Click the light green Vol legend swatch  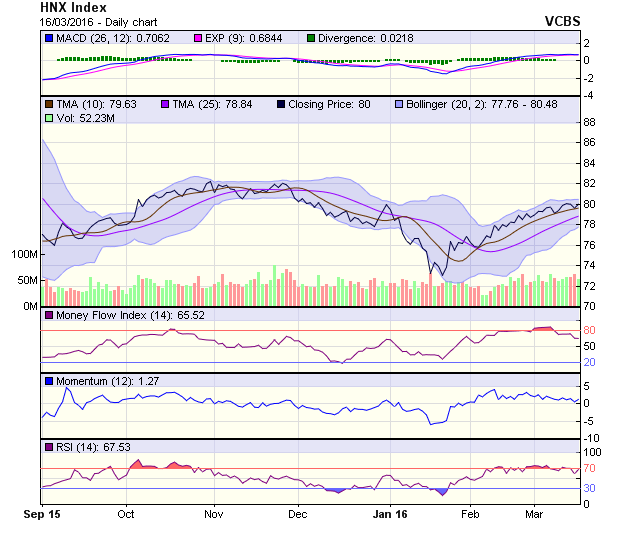coord(49,118)
